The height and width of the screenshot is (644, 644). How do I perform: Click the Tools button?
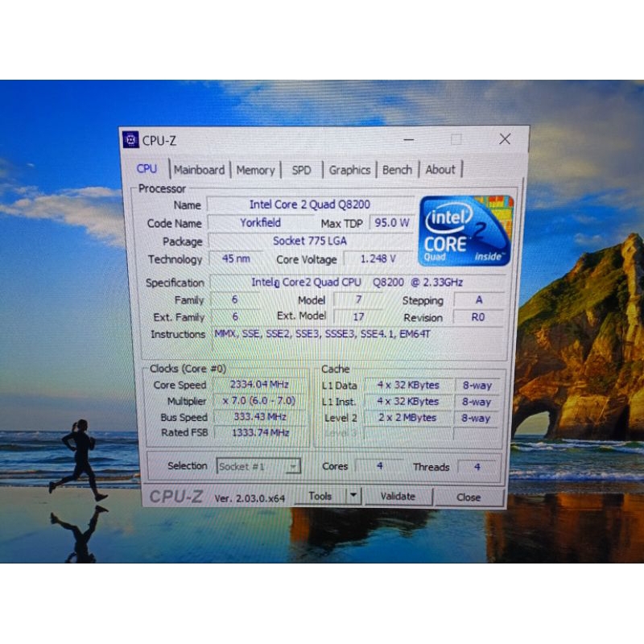[320, 496]
